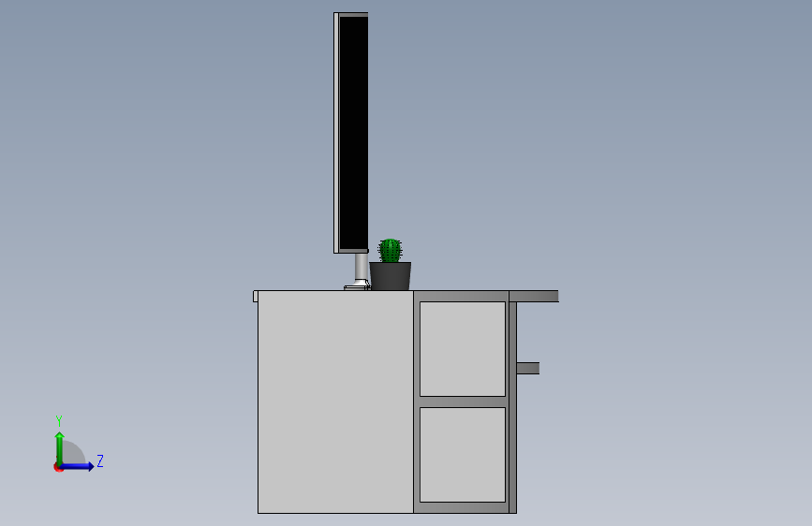Select the lower cabinet panel
This screenshot has height=526, width=812.
click(x=463, y=455)
